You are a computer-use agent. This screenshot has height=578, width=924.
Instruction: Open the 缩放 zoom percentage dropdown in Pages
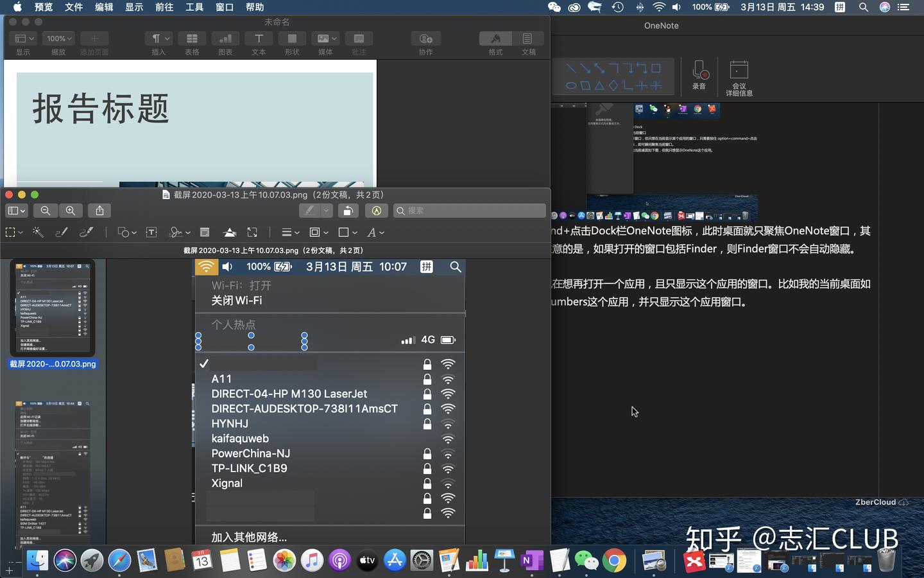58,39
